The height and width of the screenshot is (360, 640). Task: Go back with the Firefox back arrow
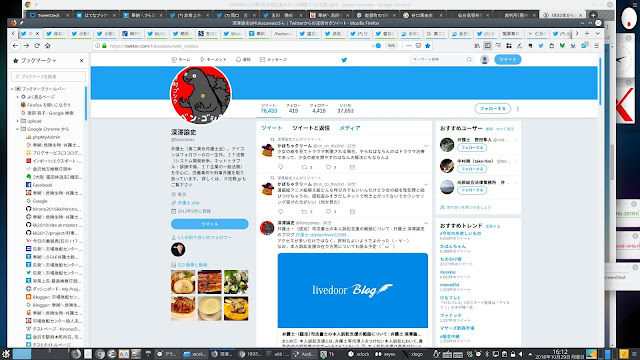16,46
